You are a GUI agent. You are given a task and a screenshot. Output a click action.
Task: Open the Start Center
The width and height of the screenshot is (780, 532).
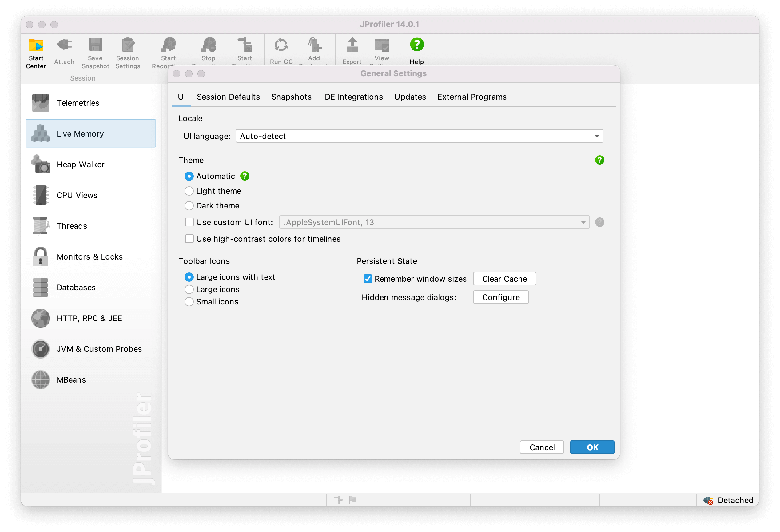tap(36, 53)
